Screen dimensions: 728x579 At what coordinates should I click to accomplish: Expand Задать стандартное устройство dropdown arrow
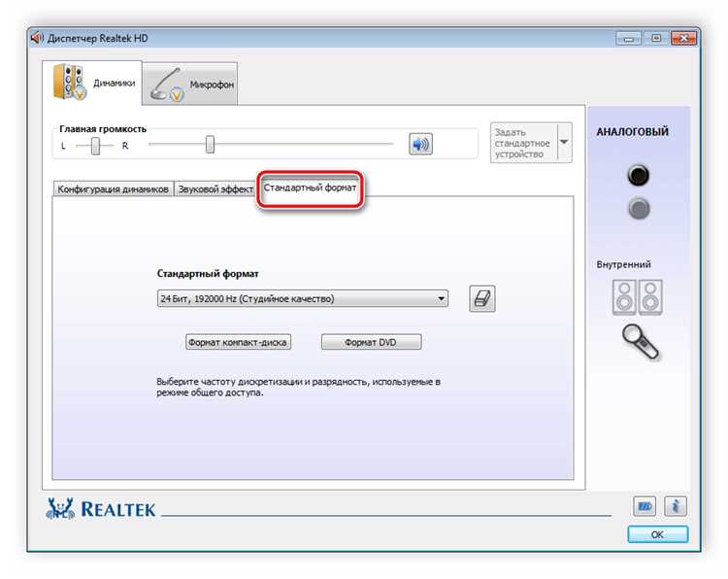tap(564, 142)
